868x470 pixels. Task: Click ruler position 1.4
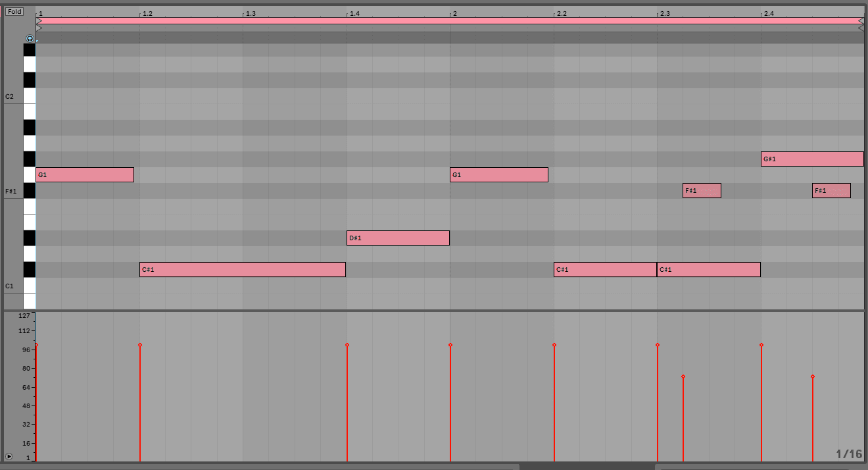[354, 13]
